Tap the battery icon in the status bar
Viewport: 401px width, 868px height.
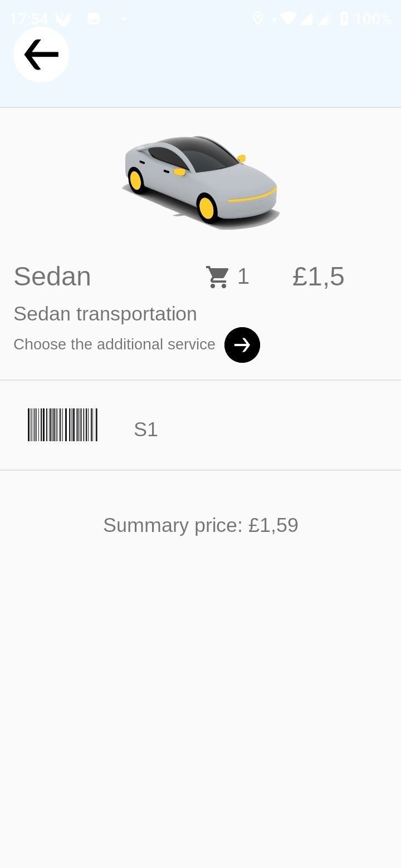[344, 19]
